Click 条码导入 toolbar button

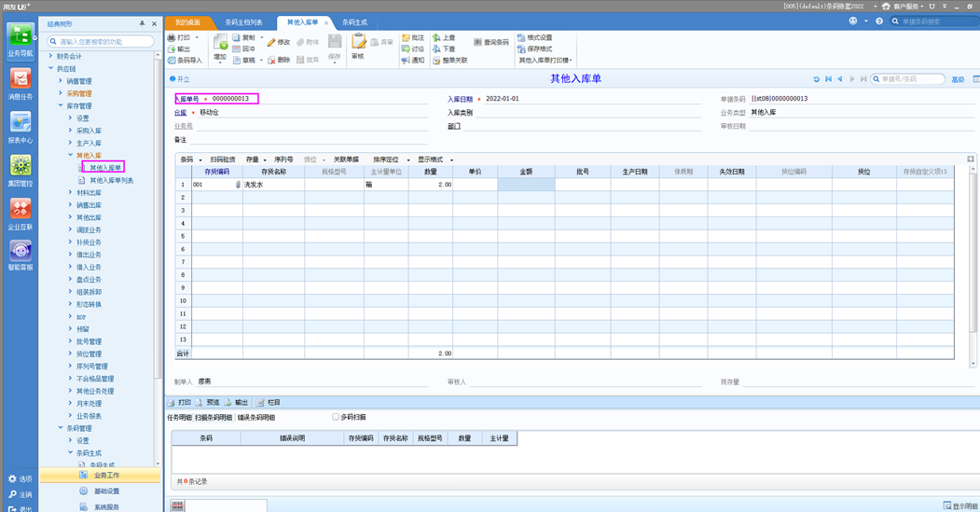coord(185,60)
